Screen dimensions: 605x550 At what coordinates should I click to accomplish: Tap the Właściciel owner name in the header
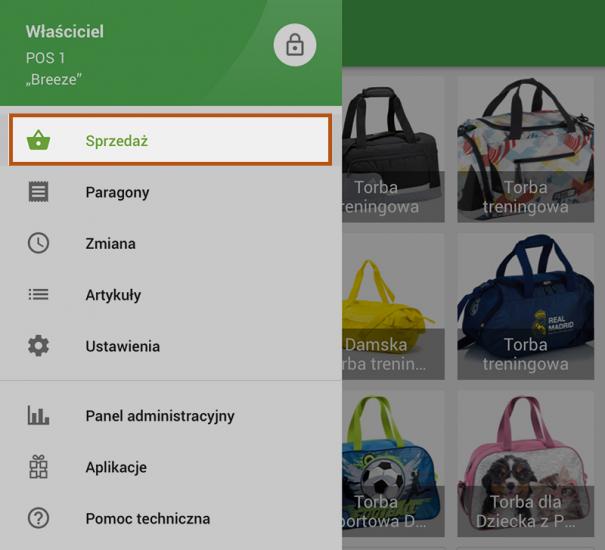65,31
